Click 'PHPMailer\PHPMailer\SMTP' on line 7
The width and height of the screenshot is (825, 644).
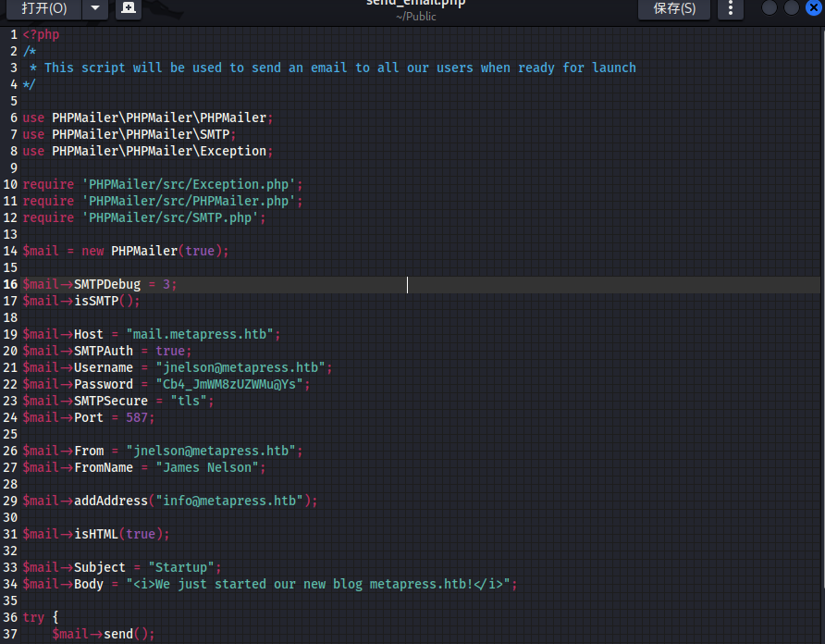point(141,134)
